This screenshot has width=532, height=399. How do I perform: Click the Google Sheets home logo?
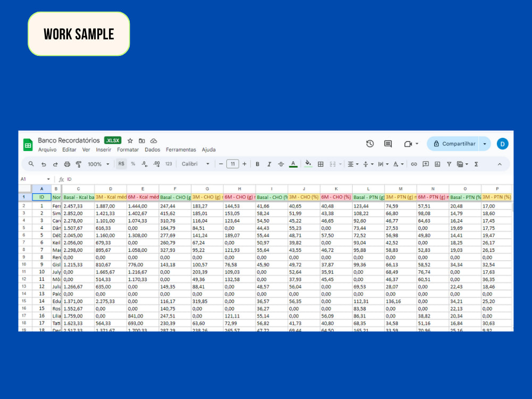28,145
